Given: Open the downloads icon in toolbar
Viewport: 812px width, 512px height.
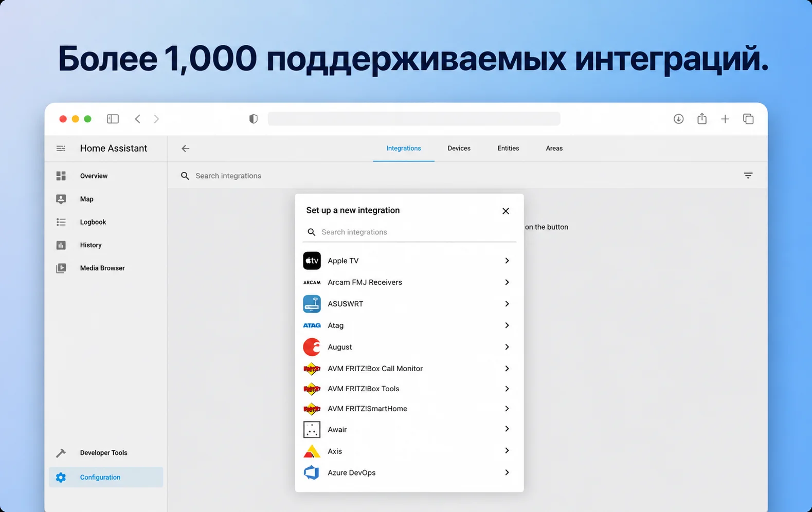Looking at the screenshot, I should pyautogui.click(x=678, y=119).
